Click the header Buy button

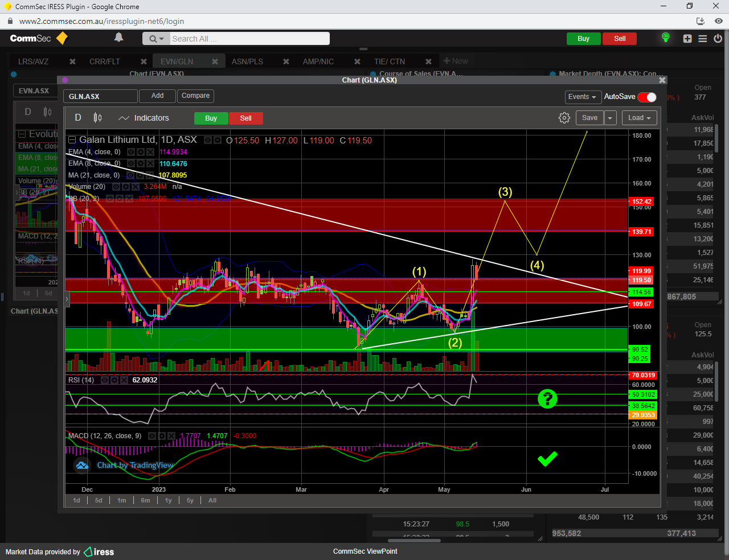[x=583, y=39]
